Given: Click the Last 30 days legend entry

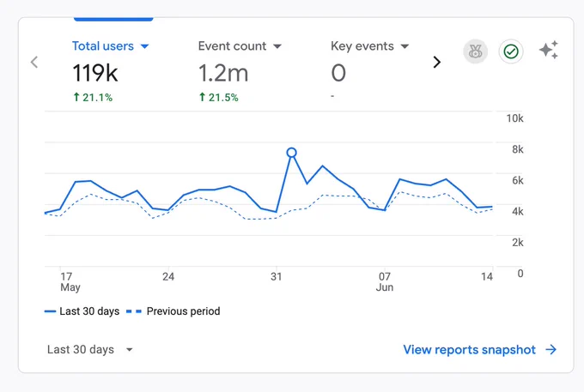Looking at the screenshot, I should click(x=82, y=311).
